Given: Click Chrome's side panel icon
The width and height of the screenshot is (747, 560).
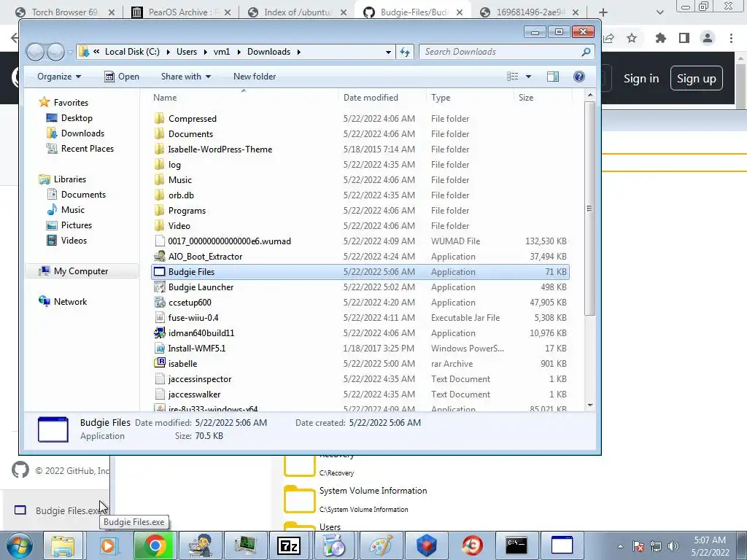Looking at the screenshot, I should pos(684,38).
